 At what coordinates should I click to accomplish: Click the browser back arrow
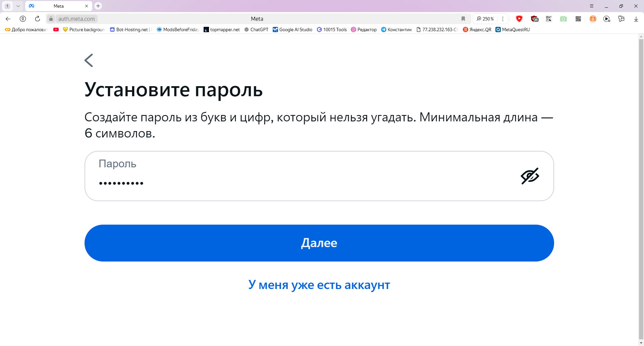8,19
